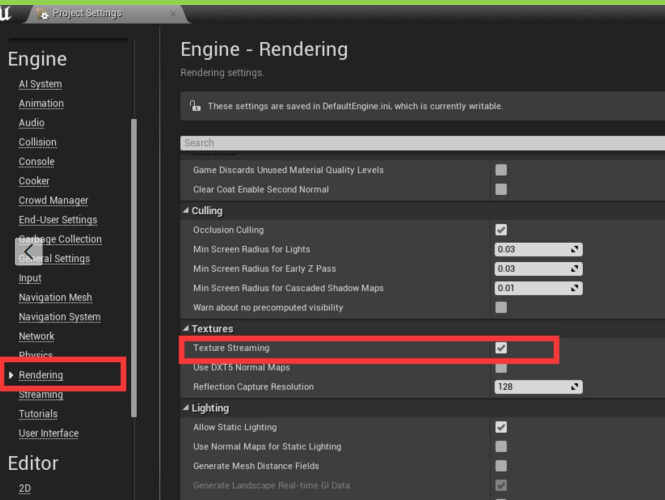Open Network settings
This screenshot has width=665, height=500.
36,336
